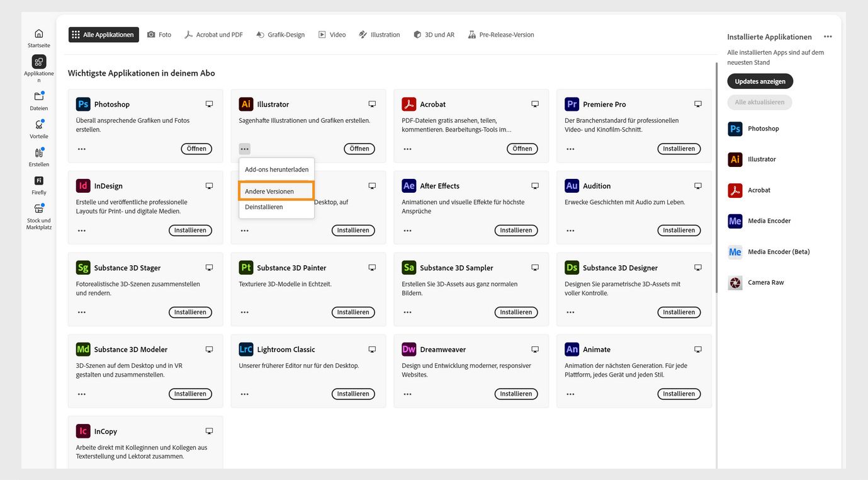Viewport: 868px width, 480px height.
Task: Click Öffnen on the Acrobat card
Action: tap(522, 149)
